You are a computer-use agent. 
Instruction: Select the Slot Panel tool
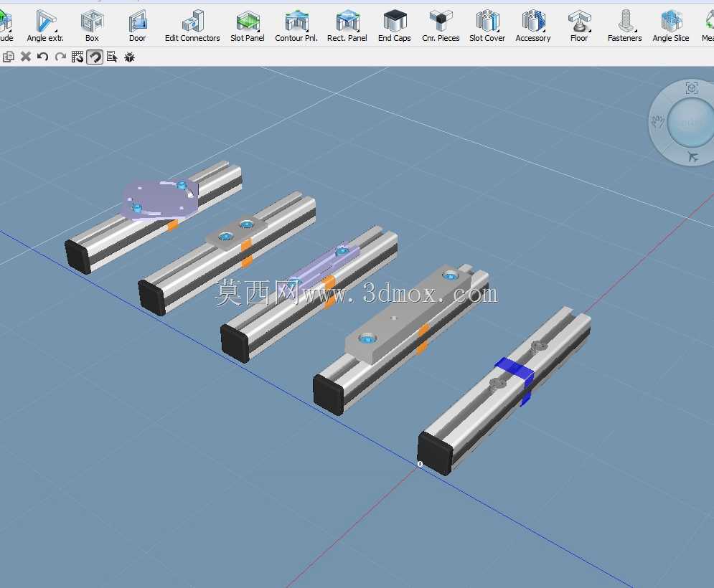click(248, 26)
